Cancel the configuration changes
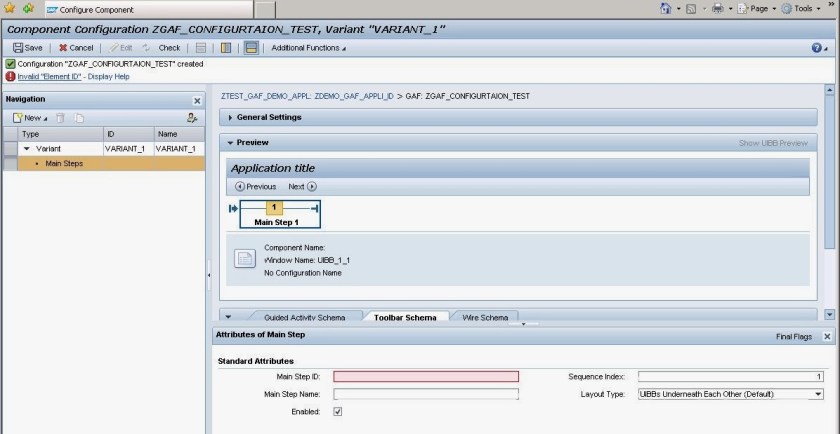The image size is (840, 434). (76, 48)
